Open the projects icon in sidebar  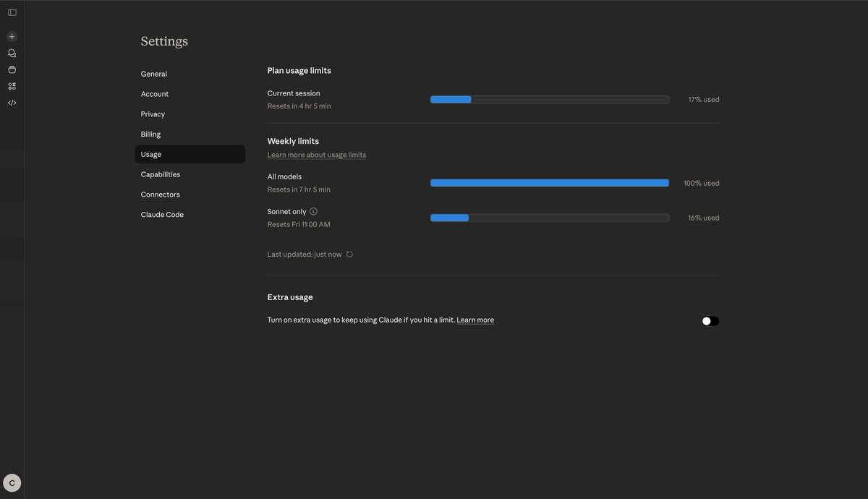[12, 69]
